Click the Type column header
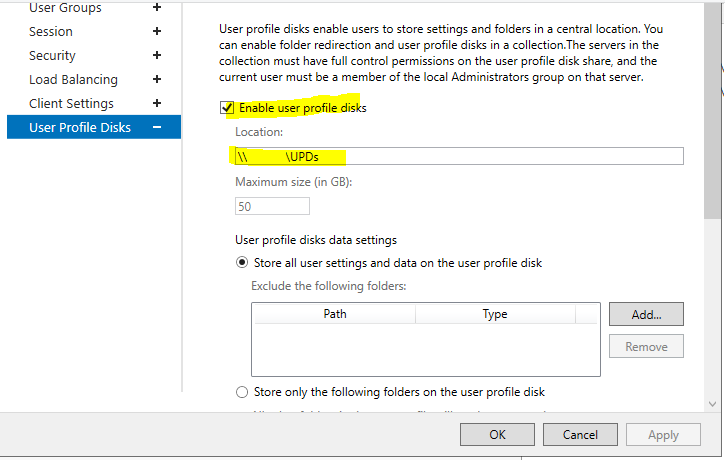 (495, 314)
